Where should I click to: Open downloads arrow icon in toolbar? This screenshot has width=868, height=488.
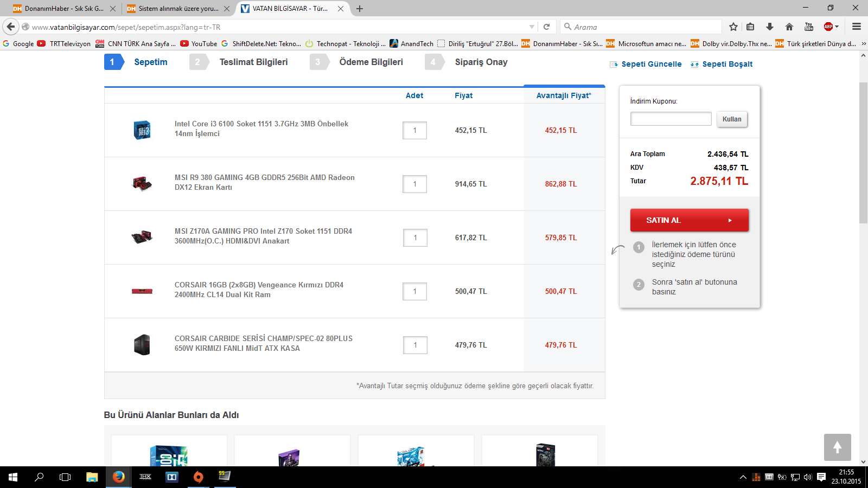(x=770, y=27)
